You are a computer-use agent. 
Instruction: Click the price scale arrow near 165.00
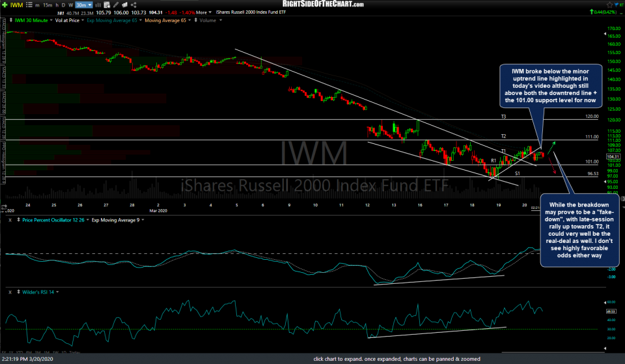(x=605, y=35)
